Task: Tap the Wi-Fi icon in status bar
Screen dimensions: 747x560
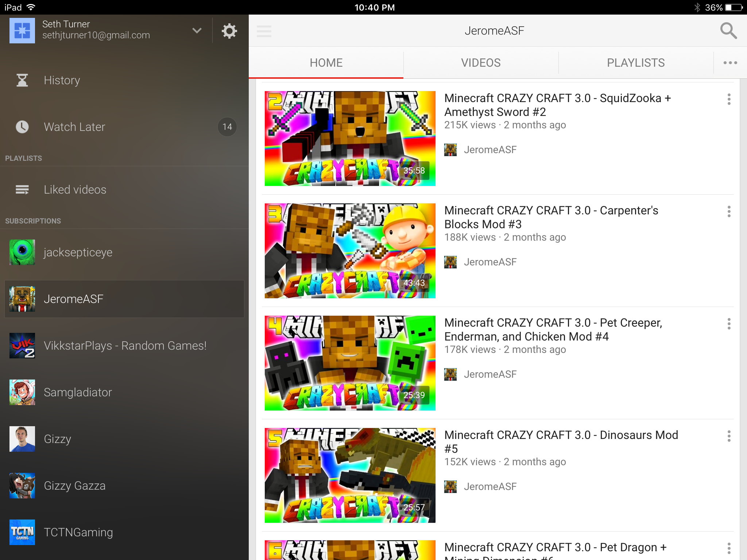Action: click(x=31, y=7)
